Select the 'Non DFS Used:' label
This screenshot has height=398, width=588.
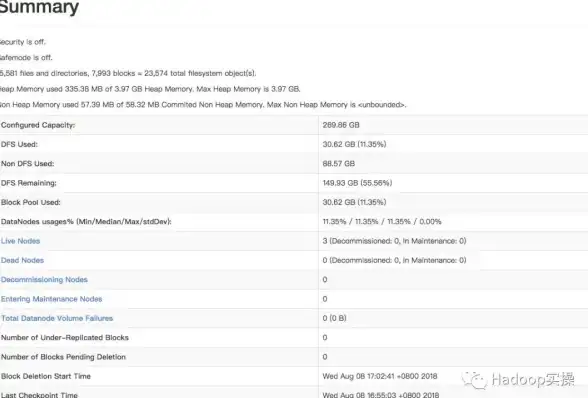(27, 164)
